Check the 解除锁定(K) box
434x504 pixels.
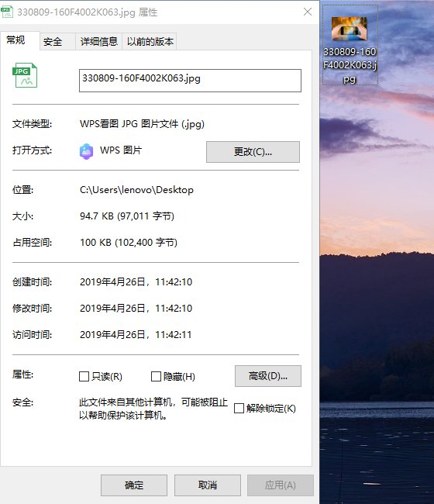pos(239,408)
